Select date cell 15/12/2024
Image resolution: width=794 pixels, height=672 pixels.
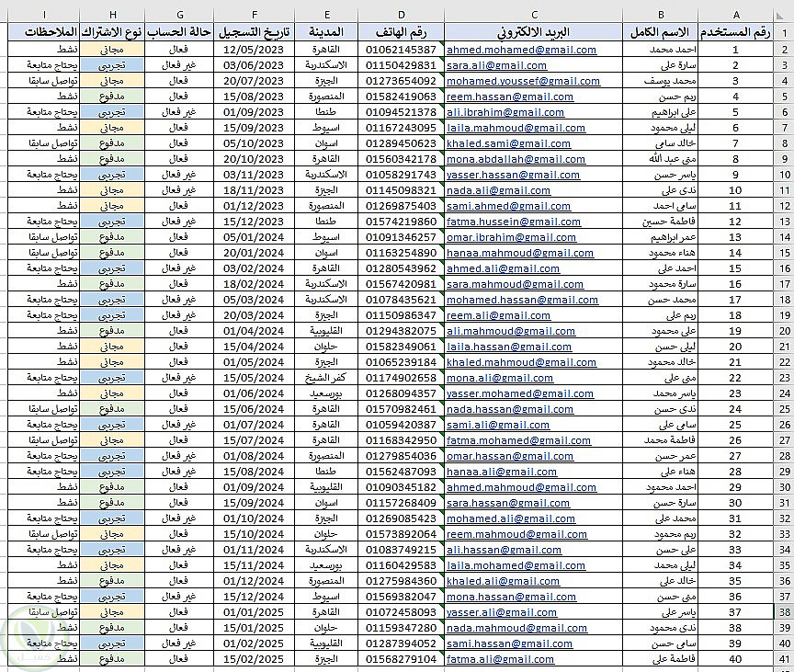[x=255, y=597]
